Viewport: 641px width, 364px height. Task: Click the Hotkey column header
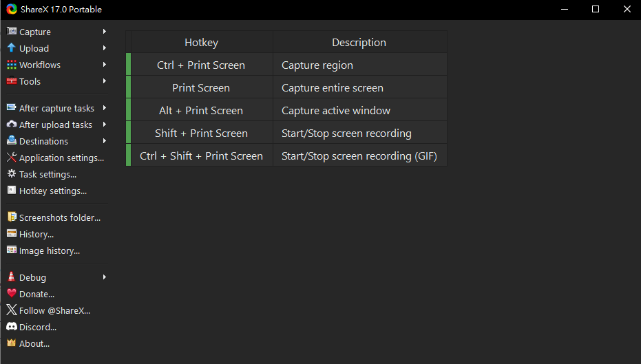tap(201, 43)
